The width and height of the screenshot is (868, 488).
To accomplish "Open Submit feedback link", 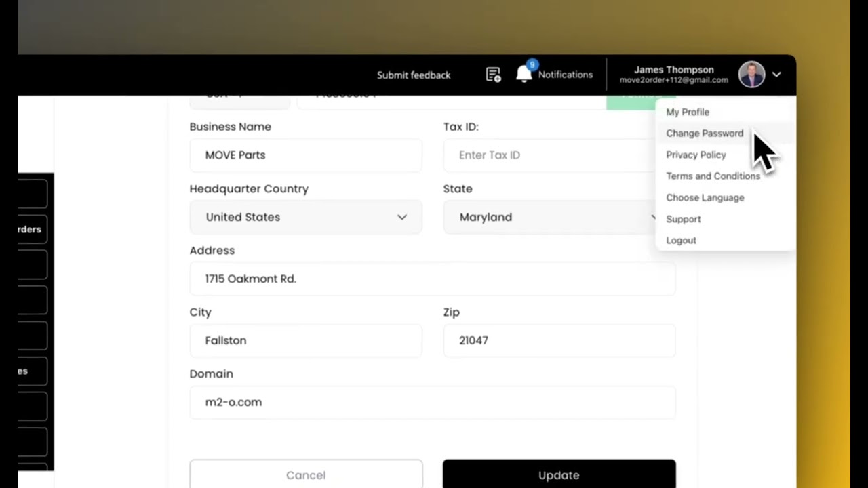I will click(413, 75).
